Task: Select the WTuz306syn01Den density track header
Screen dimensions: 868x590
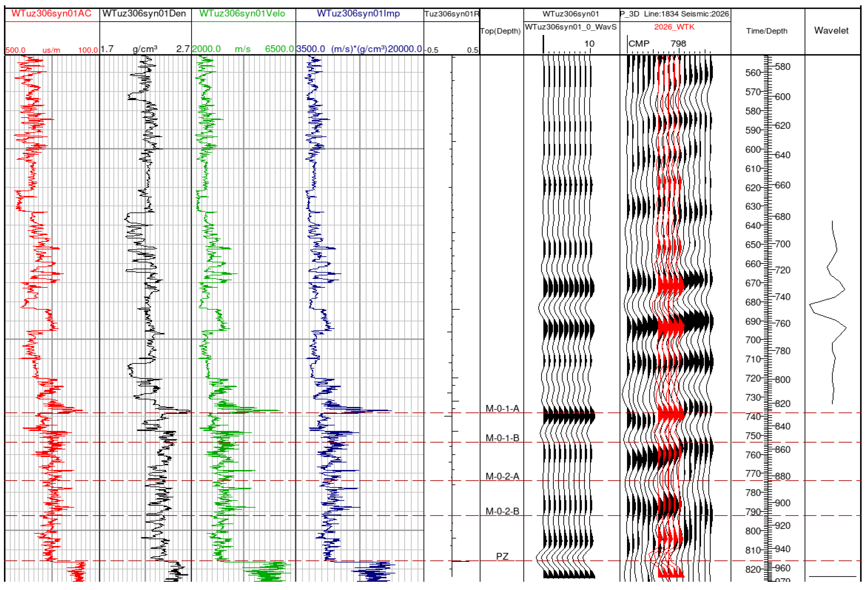Action: [144, 14]
